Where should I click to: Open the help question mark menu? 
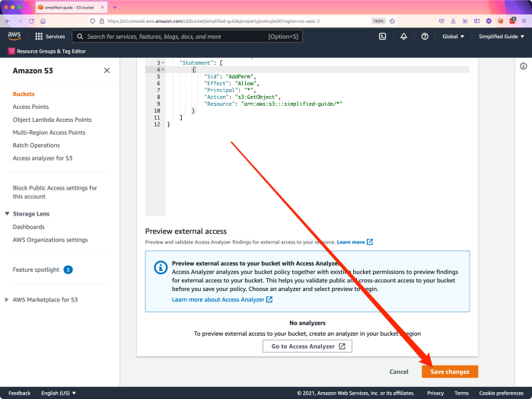coord(425,37)
